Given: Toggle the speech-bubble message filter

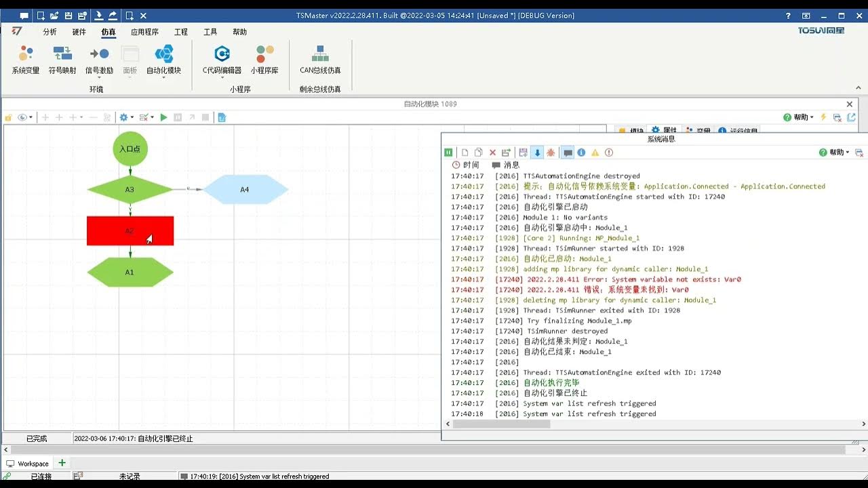Looking at the screenshot, I should point(568,152).
